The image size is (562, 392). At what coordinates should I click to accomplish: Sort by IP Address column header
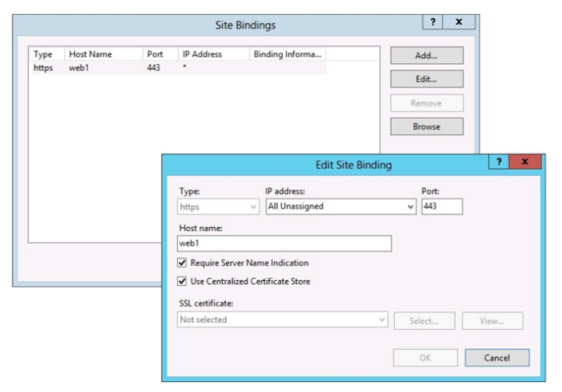click(214, 54)
